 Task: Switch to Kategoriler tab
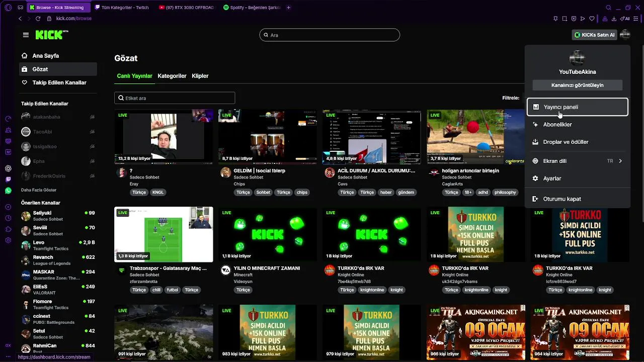(172, 76)
